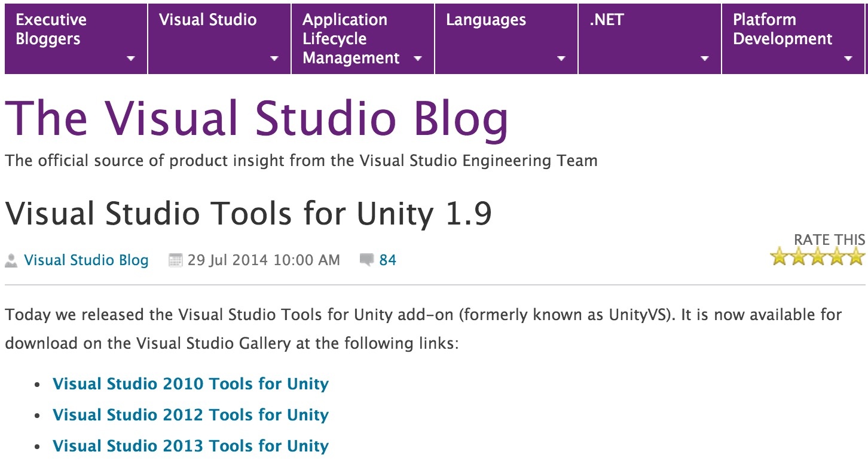This screenshot has height=467, width=868.
Task: Open Visual Studio 2010 Tools for Unity link
Action: (191, 383)
